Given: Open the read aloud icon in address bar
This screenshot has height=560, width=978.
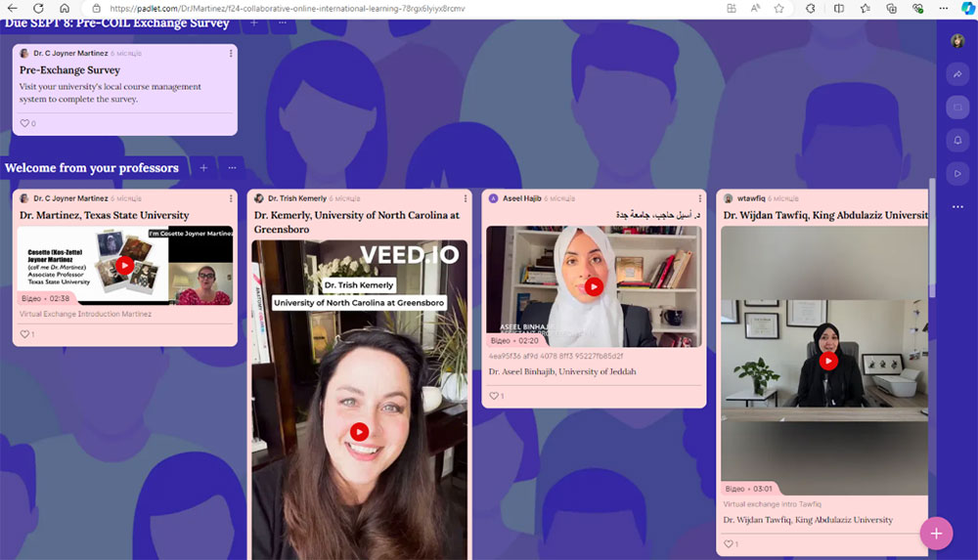Looking at the screenshot, I should pyautogui.click(x=755, y=8).
